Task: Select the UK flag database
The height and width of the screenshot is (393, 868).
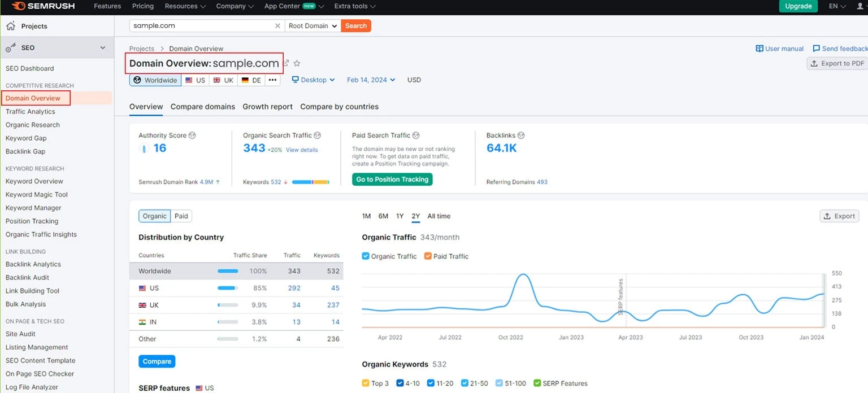Action: coord(223,80)
